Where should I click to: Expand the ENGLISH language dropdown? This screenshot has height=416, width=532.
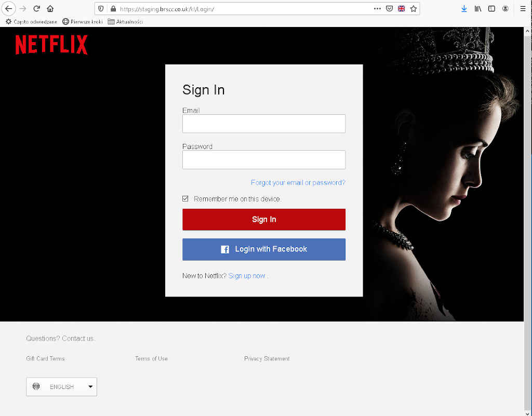(x=61, y=387)
